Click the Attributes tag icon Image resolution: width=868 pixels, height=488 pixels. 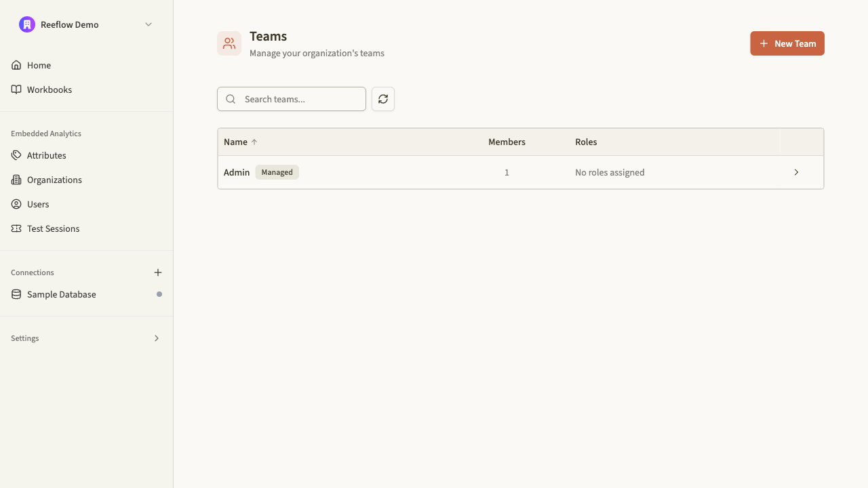(x=16, y=155)
